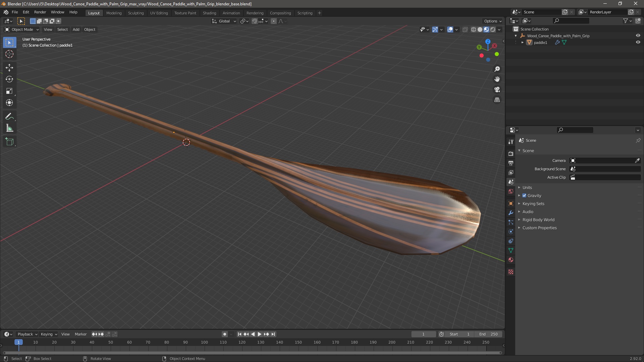
Task: Open the Object Data mesh properties tab
Action: point(511,250)
